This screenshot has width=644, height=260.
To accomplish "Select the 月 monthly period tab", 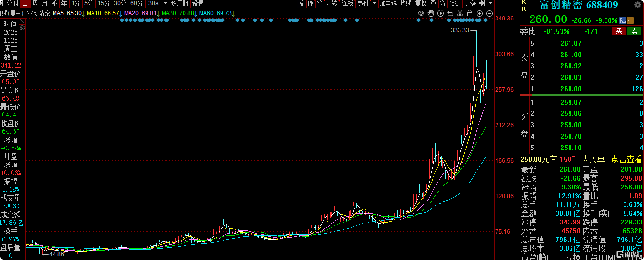I will point(45,3).
